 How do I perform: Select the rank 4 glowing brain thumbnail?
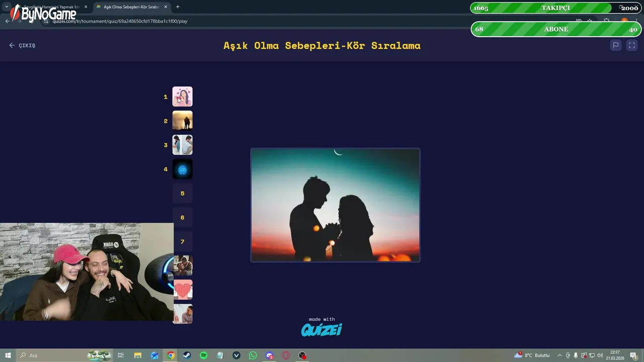click(182, 169)
